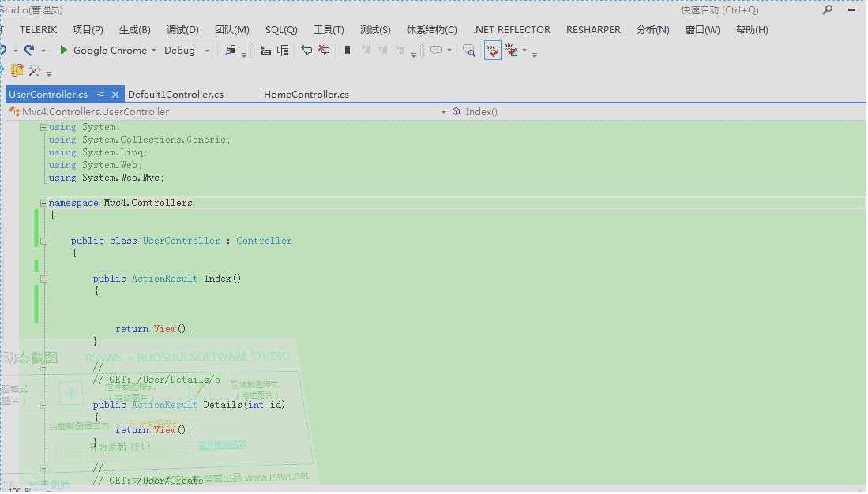
Task: Click the '// GET: /User/Details/5' comment
Action: pos(156,380)
